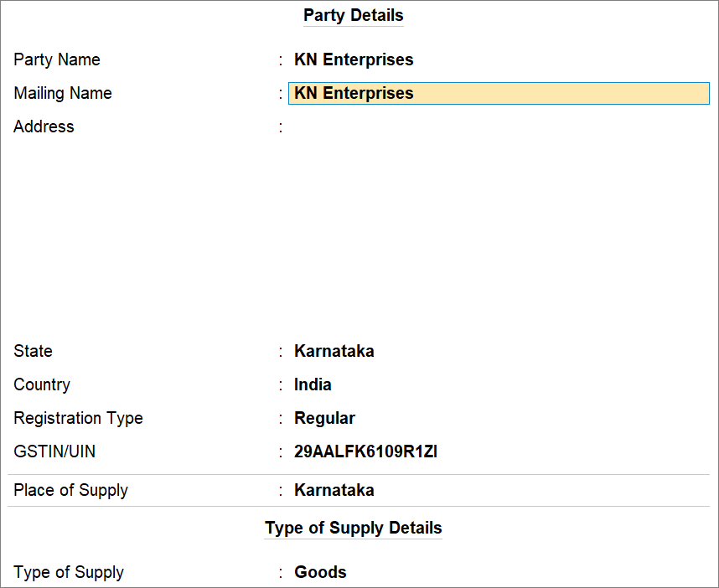The height and width of the screenshot is (588, 719).
Task: Click the Mailing Name label
Action: pyautogui.click(x=63, y=93)
